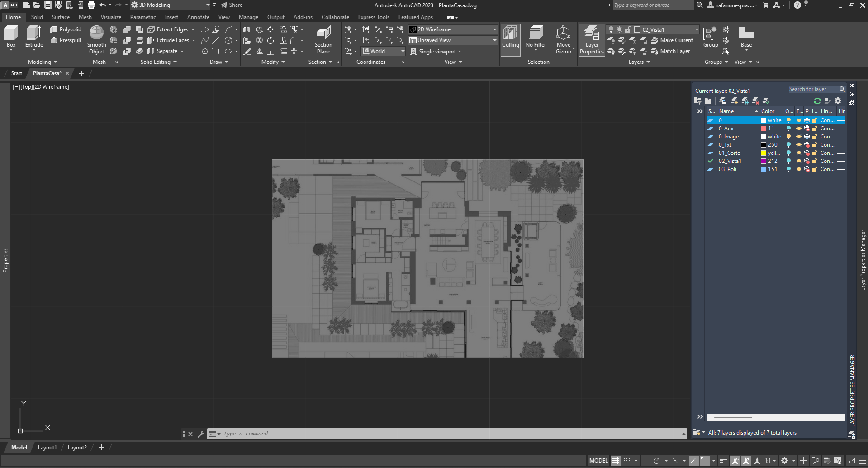868x468 pixels.
Task: Switch to the Parametric ribbon tab
Action: coord(143,17)
